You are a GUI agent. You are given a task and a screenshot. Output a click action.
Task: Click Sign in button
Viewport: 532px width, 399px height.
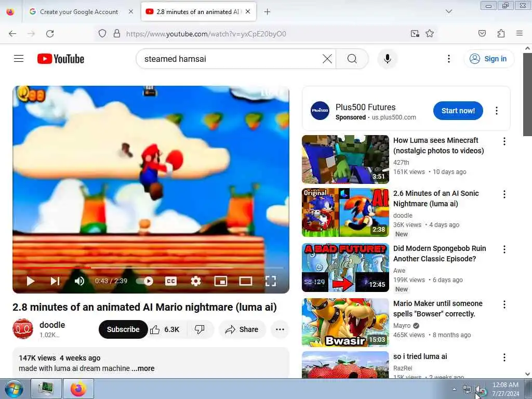pos(488,59)
